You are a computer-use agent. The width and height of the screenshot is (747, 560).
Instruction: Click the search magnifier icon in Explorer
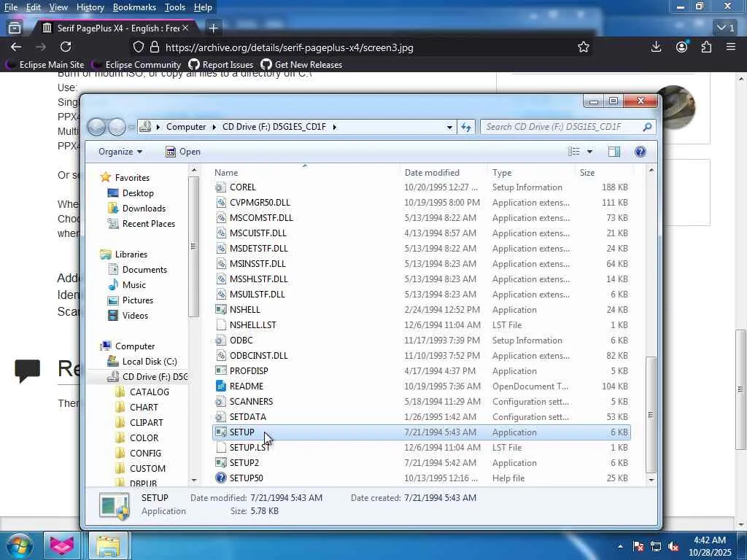(647, 127)
